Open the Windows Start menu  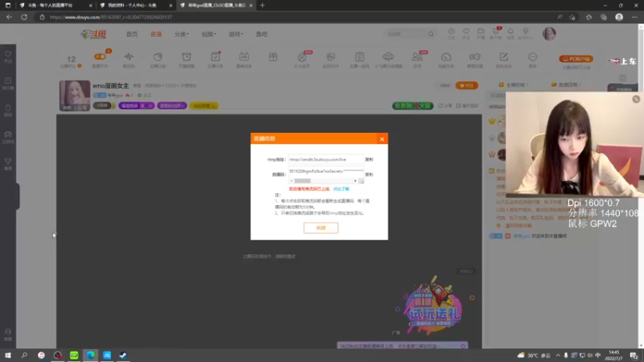[x=8, y=356]
